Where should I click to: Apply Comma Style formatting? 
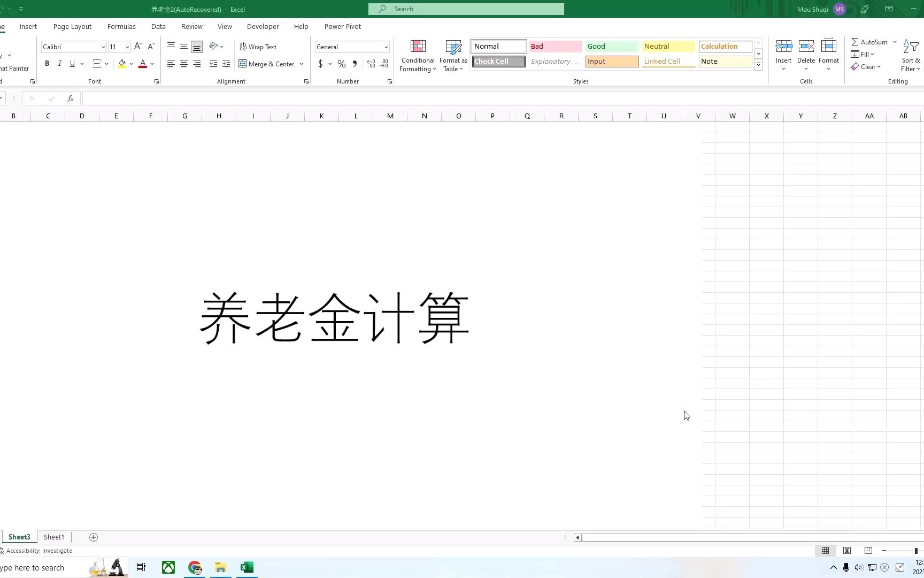tap(354, 64)
